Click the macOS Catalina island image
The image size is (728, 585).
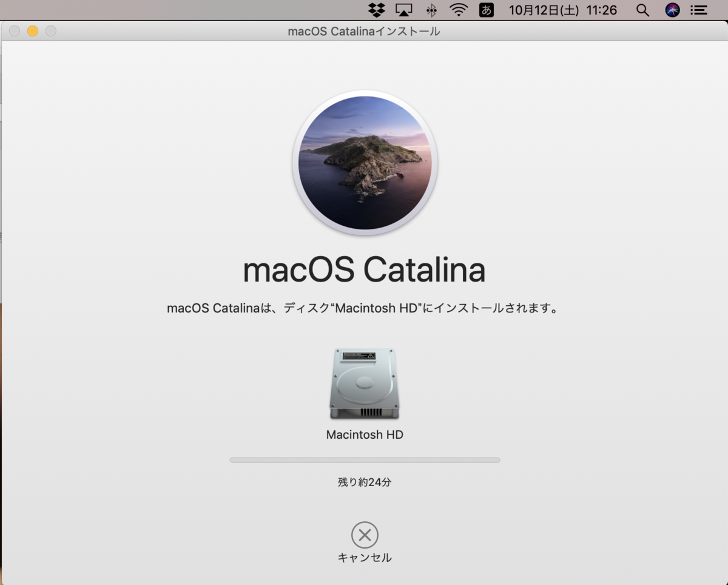(x=365, y=163)
